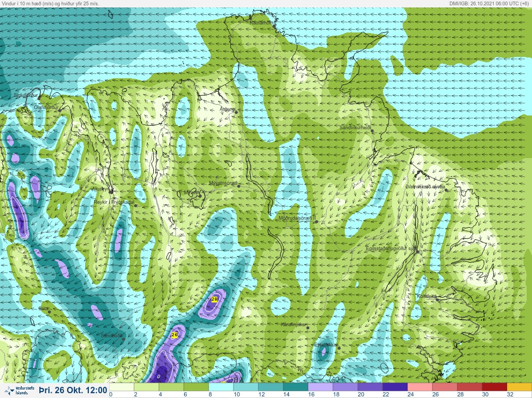Click the Egilsstaðaflugvöllur station label

(391, 248)
